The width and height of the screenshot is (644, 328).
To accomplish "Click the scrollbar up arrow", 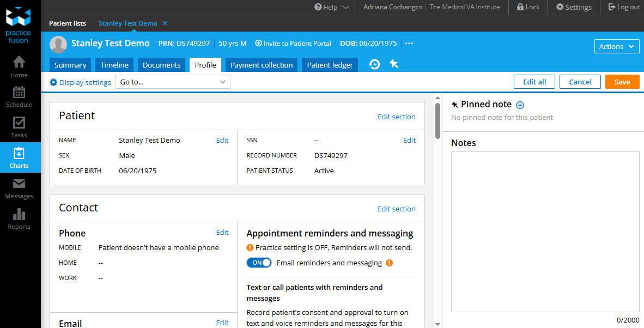I will pos(438,98).
